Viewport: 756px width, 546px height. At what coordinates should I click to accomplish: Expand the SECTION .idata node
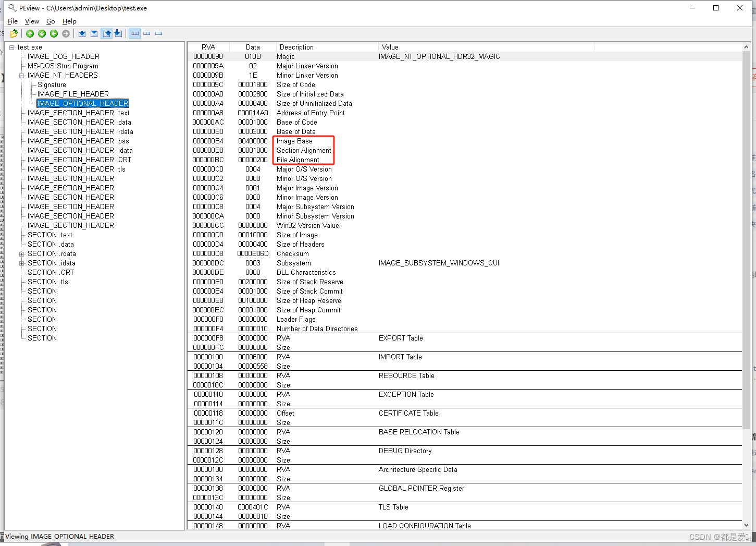[22, 263]
